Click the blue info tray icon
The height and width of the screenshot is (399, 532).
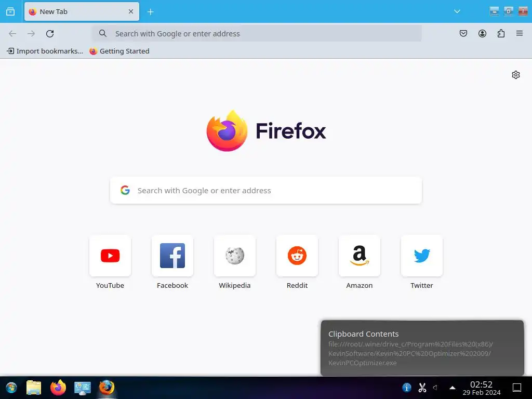pos(407,388)
